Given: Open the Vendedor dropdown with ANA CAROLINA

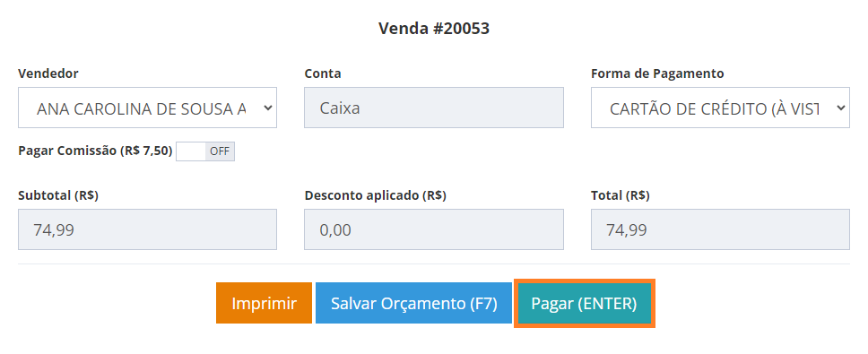Looking at the screenshot, I should point(147,108).
